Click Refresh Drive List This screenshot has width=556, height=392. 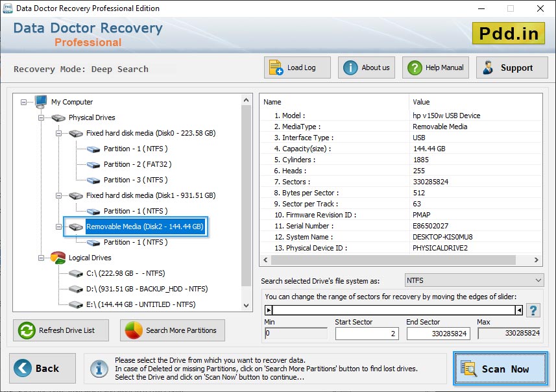pos(61,330)
